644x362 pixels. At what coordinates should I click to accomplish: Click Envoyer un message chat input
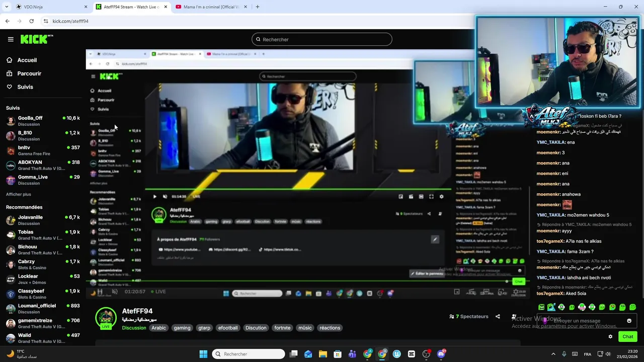(586, 321)
